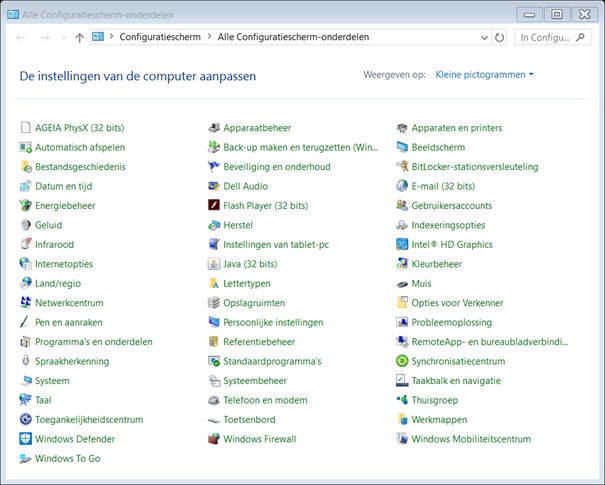The width and height of the screenshot is (605, 485).
Task: Click the Internetopties globe icon
Action: click(x=25, y=264)
